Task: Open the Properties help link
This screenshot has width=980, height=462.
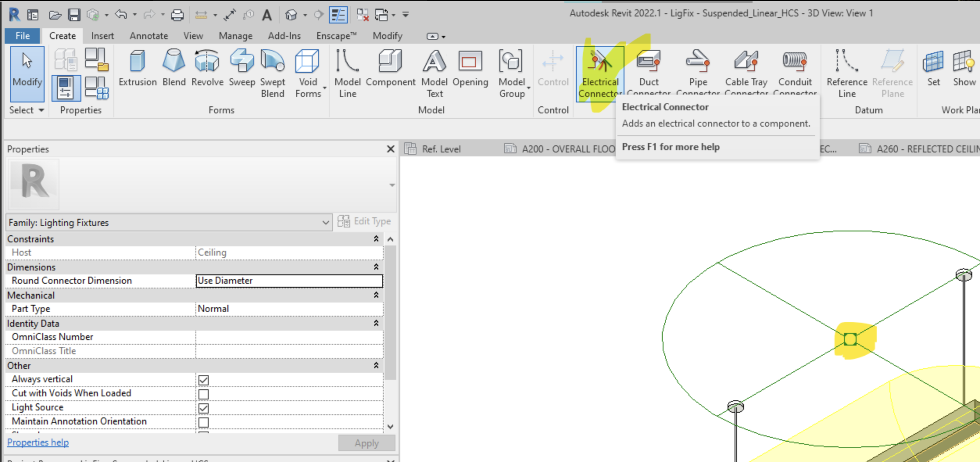Action: point(38,442)
